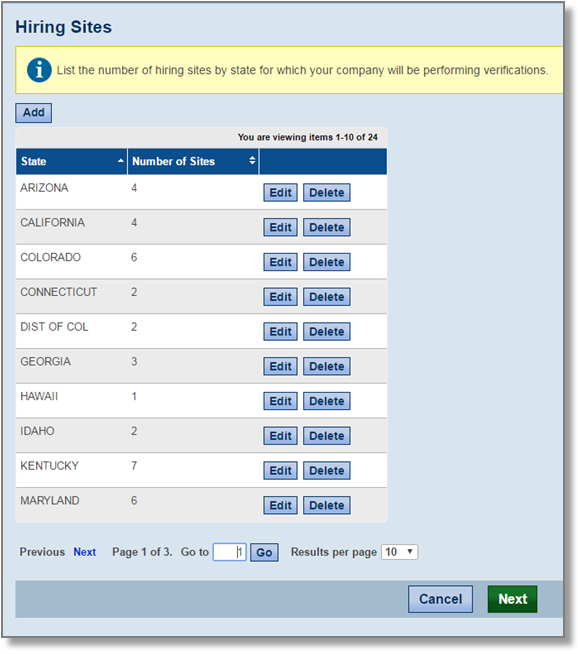Sort by State column ascending arrow
581x654 pixels.
tap(121, 161)
